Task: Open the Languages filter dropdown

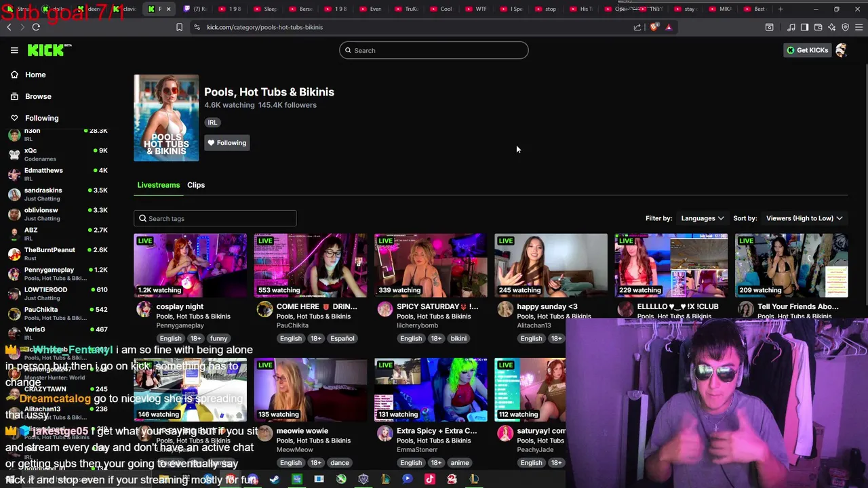Action: [702, 218]
